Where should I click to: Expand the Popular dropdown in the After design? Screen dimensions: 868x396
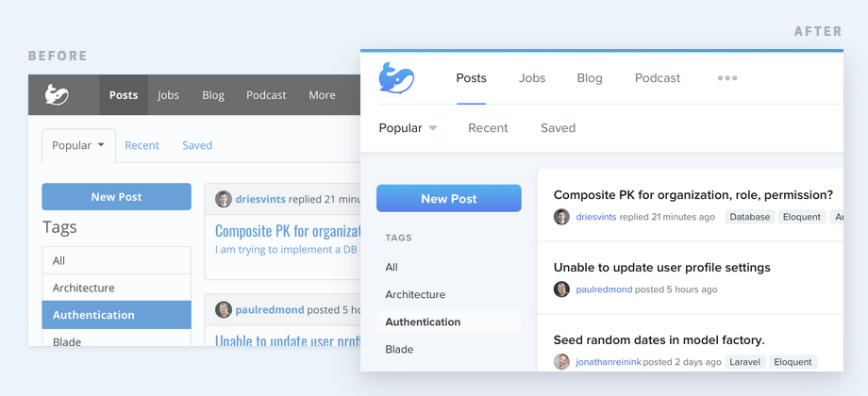point(408,128)
